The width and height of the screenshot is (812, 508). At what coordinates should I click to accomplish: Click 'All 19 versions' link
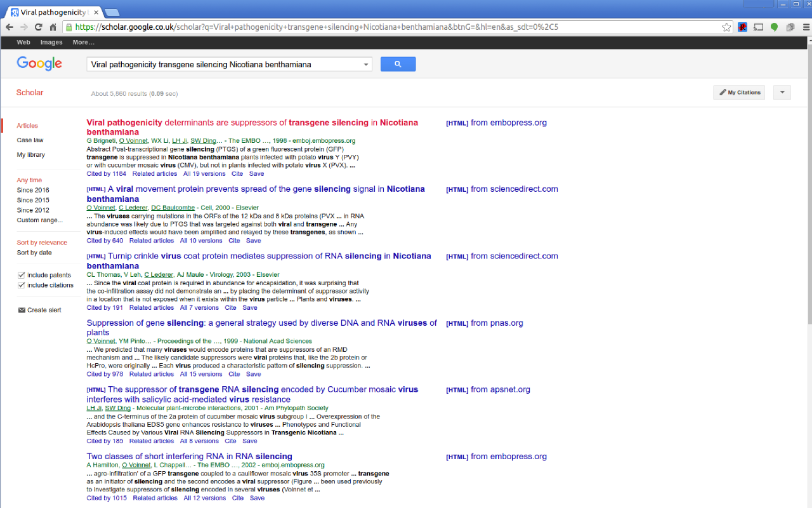[x=204, y=174]
